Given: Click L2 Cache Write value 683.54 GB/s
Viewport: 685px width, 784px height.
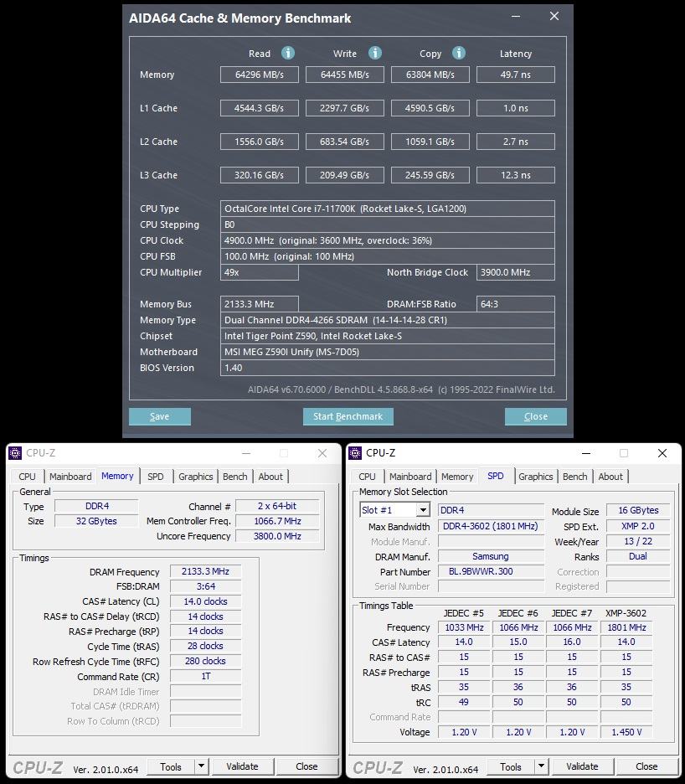Looking at the screenshot, I should [x=345, y=142].
